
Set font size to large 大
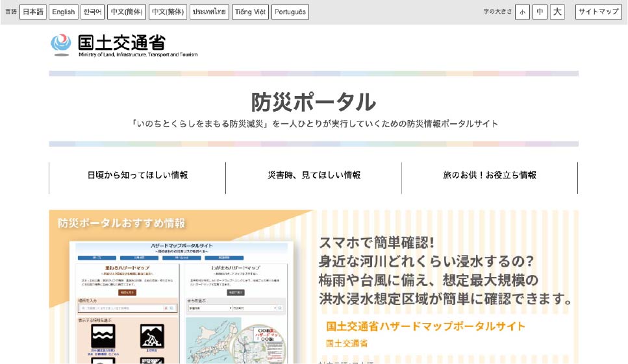tap(557, 12)
